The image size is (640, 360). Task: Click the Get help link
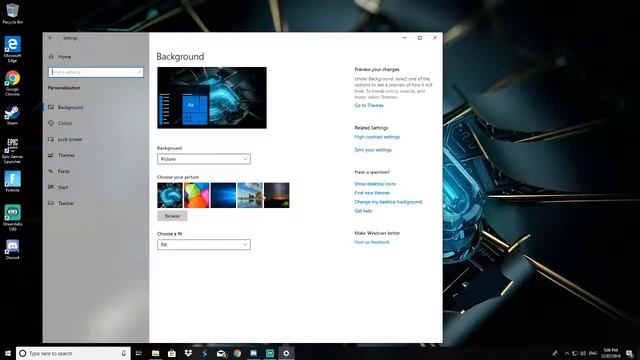(x=363, y=211)
